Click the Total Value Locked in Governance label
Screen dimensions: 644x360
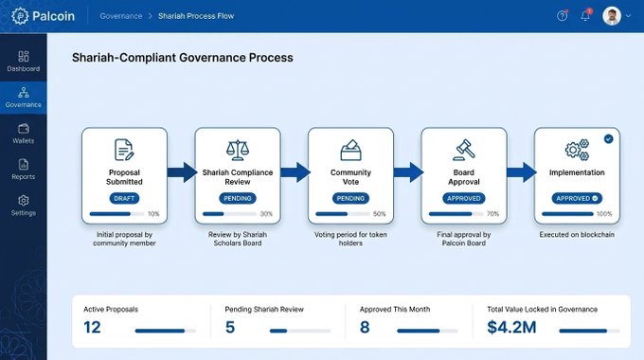(542, 310)
